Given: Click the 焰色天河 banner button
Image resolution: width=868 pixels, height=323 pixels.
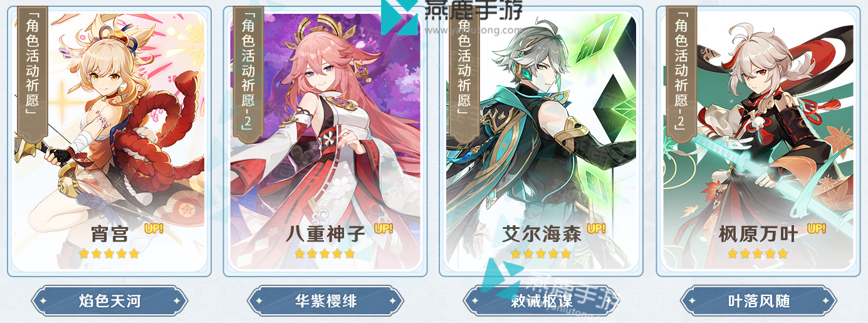Looking at the screenshot, I should point(110,301).
